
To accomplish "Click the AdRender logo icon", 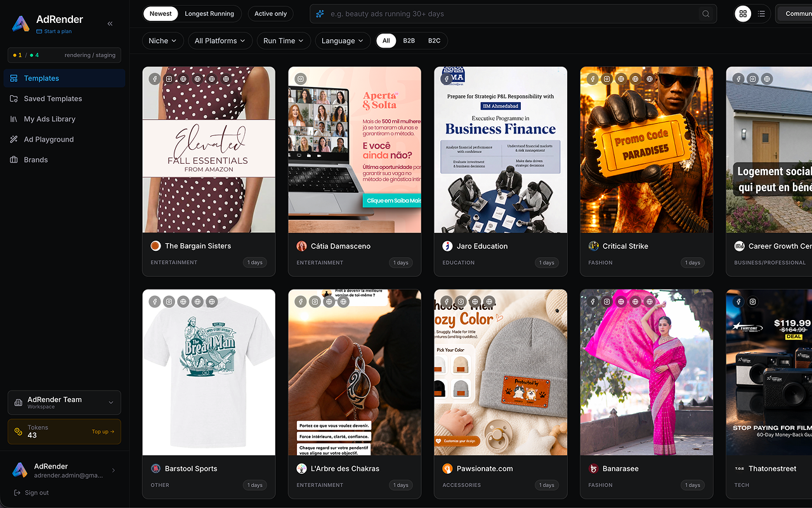I will coord(21,23).
